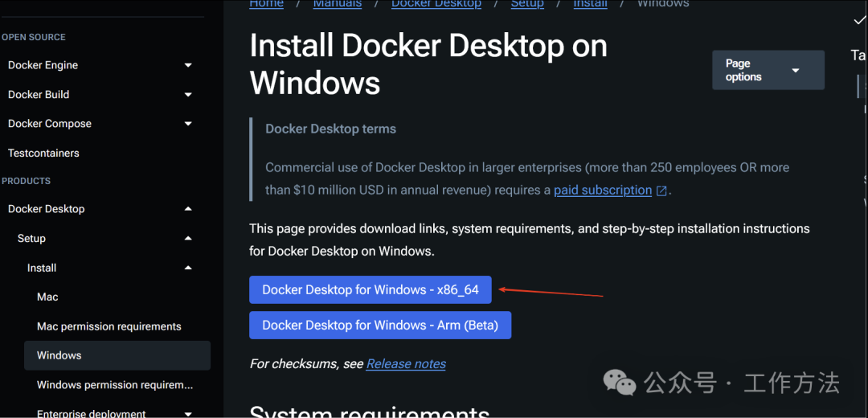This screenshot has height=418, width=868.
Task: Click the OPEN SOURCE section heading
Action: 34,37
